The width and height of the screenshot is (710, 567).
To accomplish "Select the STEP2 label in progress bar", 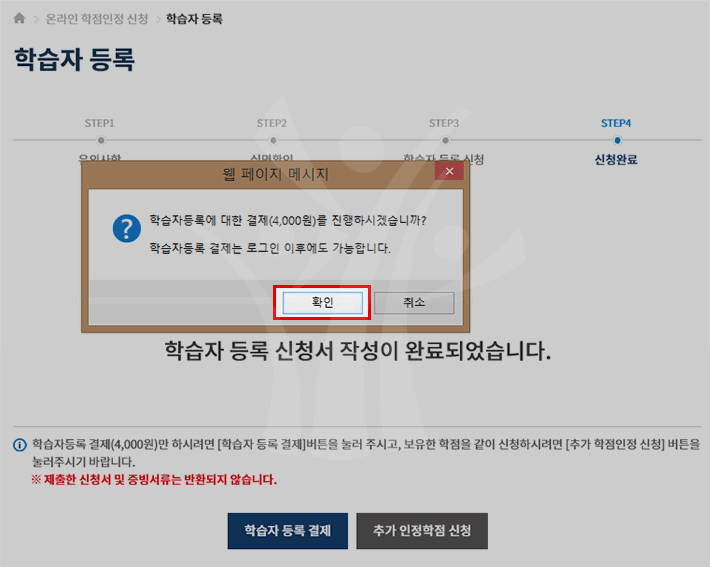I will coord(272,123).
